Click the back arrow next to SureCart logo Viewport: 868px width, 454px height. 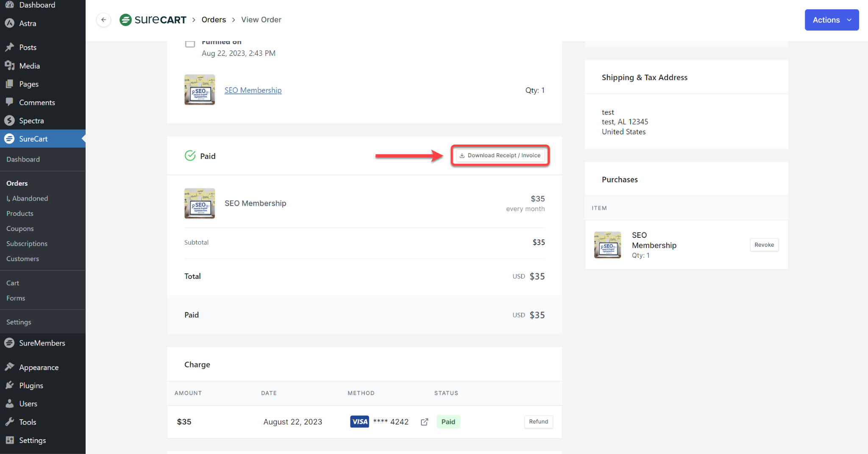103,19
